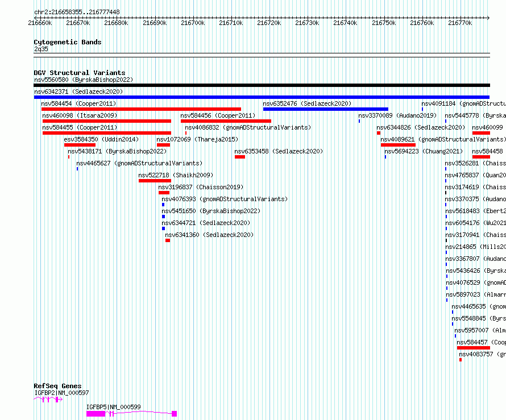This screenshot has height=420, width=506.
Task: Click the nsv5548845 variant label
Action: [479, 318]
